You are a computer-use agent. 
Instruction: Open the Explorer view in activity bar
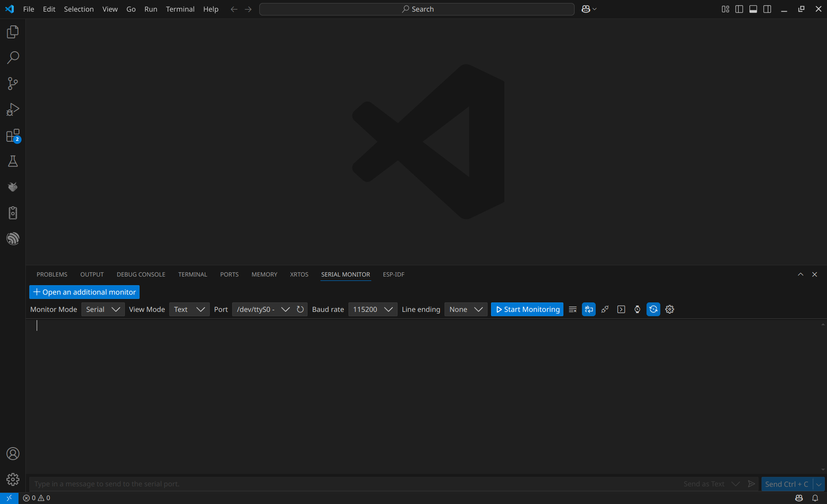[x=13, y=32]
